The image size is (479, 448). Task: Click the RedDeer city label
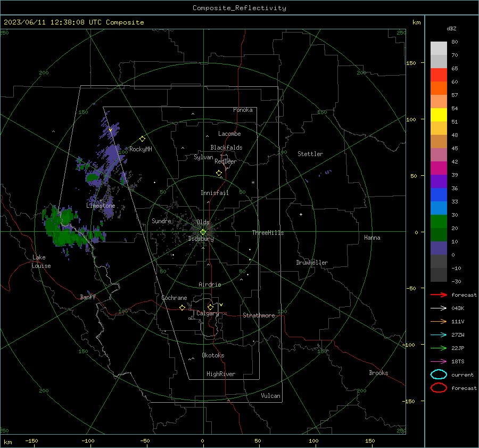(226, 161)
